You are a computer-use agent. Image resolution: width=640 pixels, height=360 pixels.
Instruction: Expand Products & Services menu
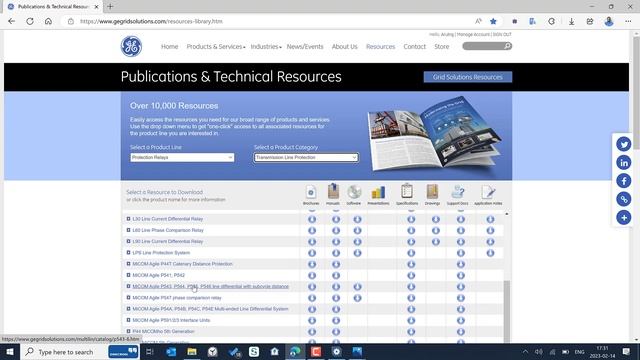[x=216, y=47]
